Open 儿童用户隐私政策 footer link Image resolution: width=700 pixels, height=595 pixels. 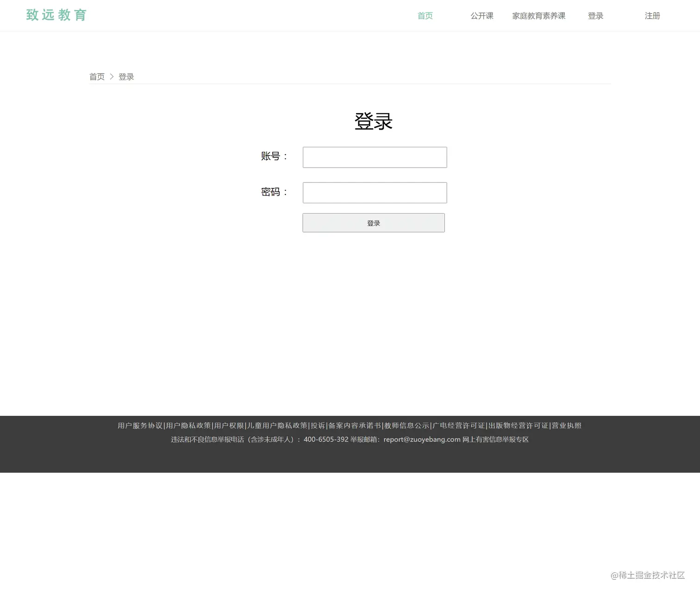pyautogui.click(x=277, y=426)
